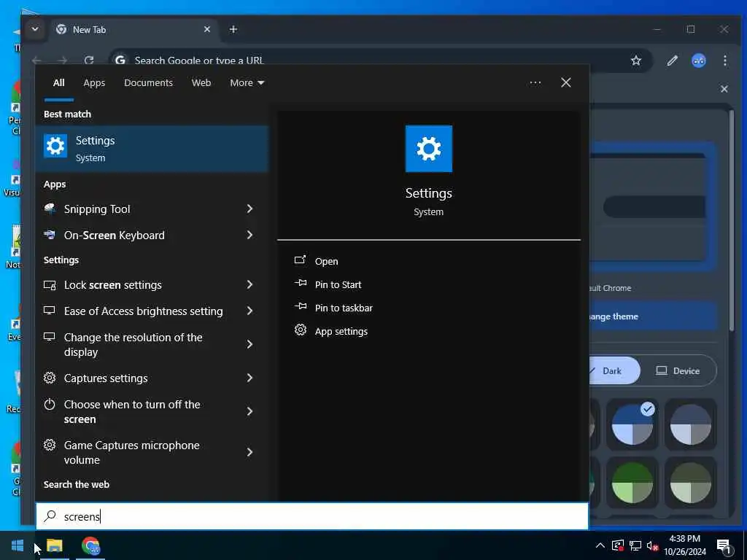
Task: Click the three-dot options icon in search panel
Action: click(x=535, y=83)
